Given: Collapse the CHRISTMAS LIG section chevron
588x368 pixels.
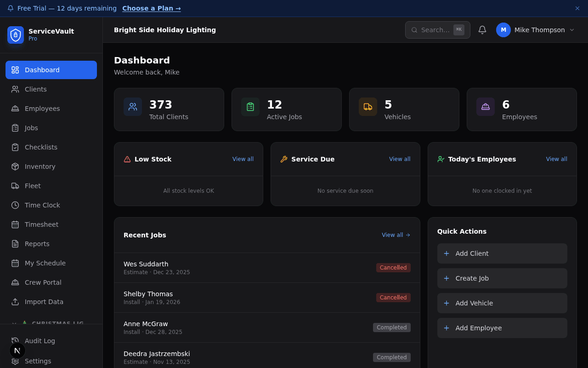Looking at the screenshot, I should pyautogui.click(x=14, y=323).
